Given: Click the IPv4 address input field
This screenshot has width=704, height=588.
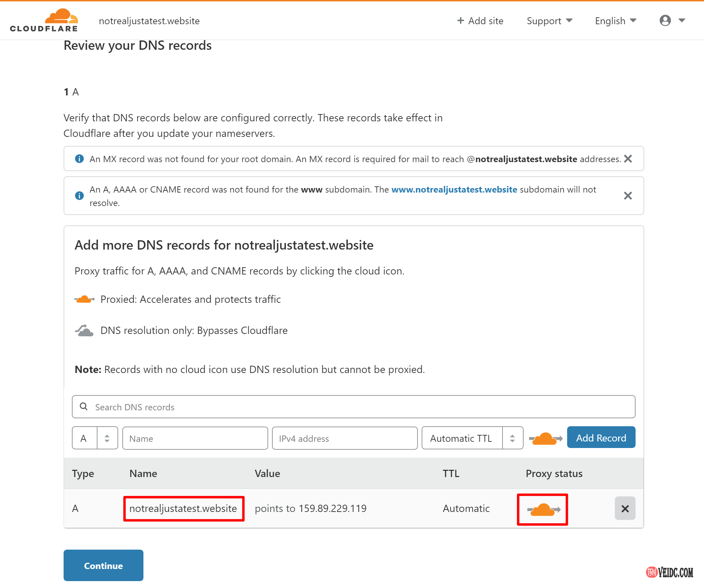Looking at the screenshot, I should click(345, 438).
